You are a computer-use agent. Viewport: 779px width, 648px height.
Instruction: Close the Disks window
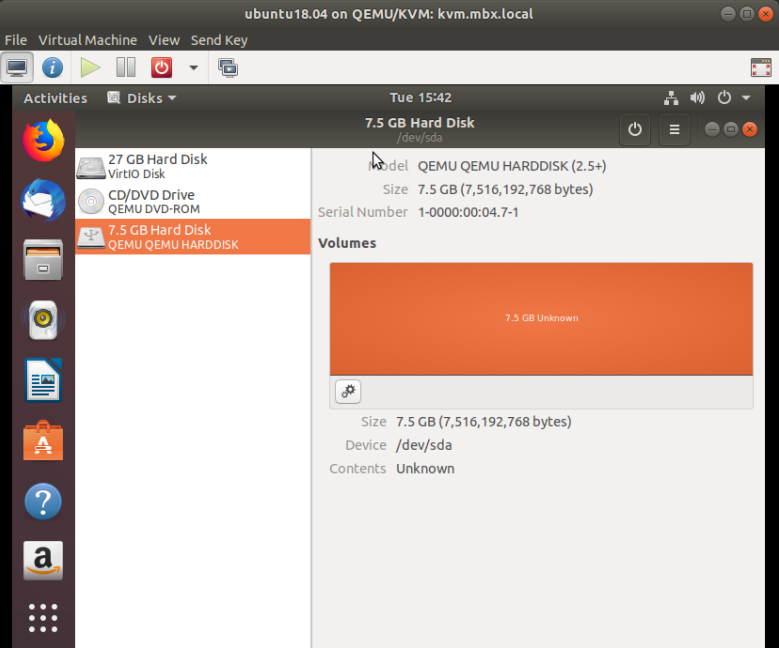(750, 130)
